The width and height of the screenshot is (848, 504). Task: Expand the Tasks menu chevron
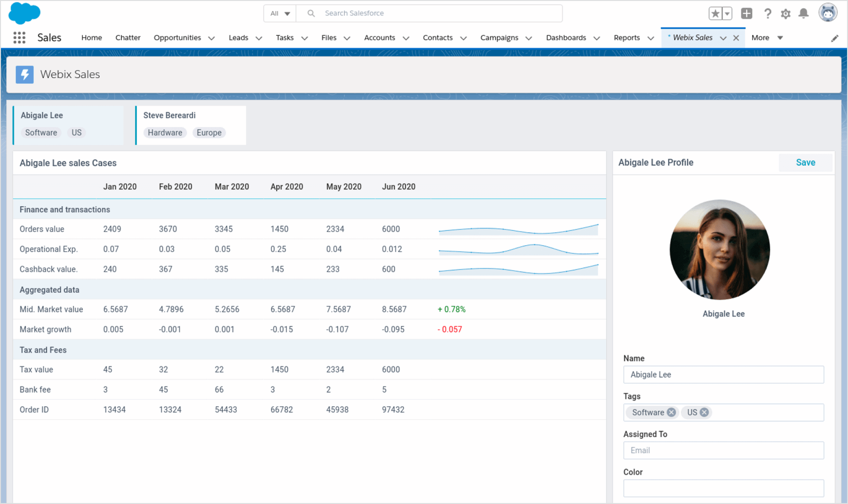(x=305, y=38)
